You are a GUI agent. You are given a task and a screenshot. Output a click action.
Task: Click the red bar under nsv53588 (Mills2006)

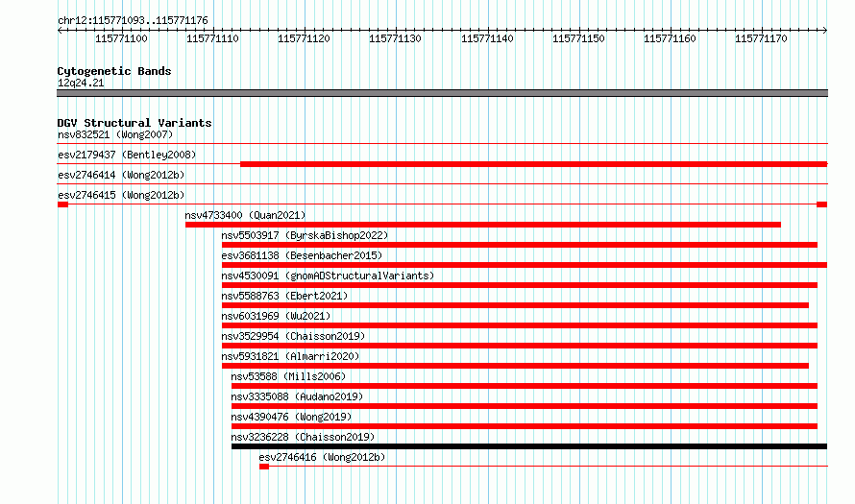click(x=525, y=386)
